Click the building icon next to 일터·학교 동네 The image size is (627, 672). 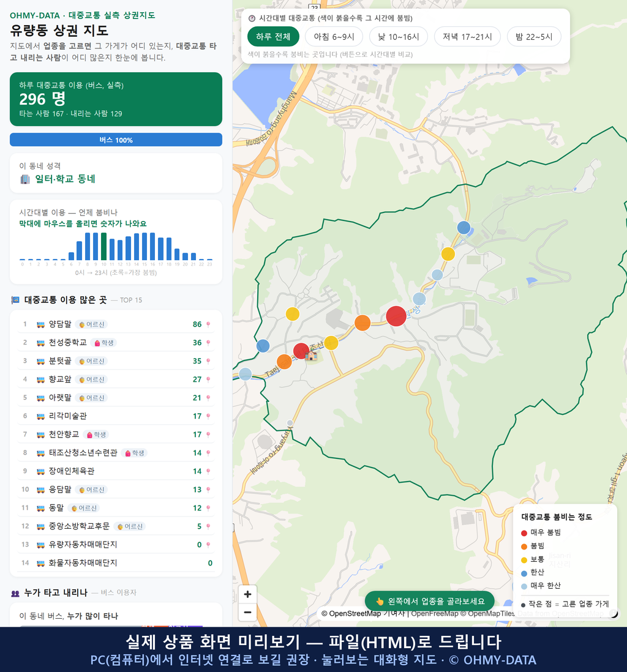[x=25, y=179]
